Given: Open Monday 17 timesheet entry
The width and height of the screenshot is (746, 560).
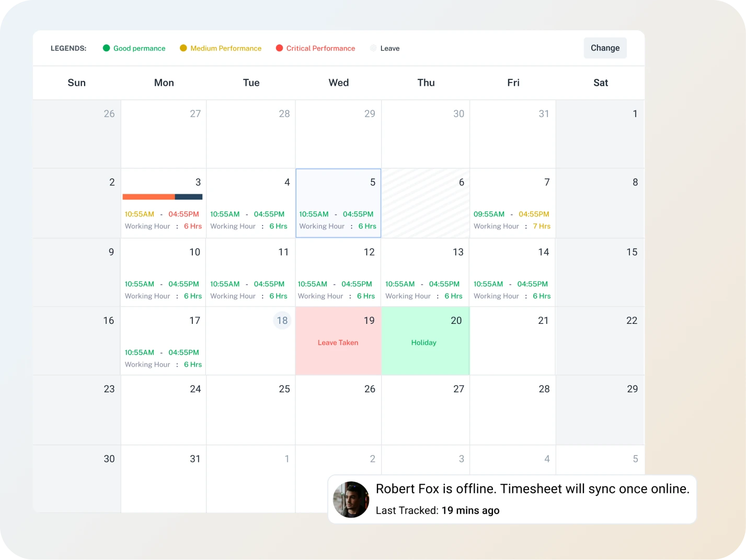Looking at the screenshot, I should 163,358.
